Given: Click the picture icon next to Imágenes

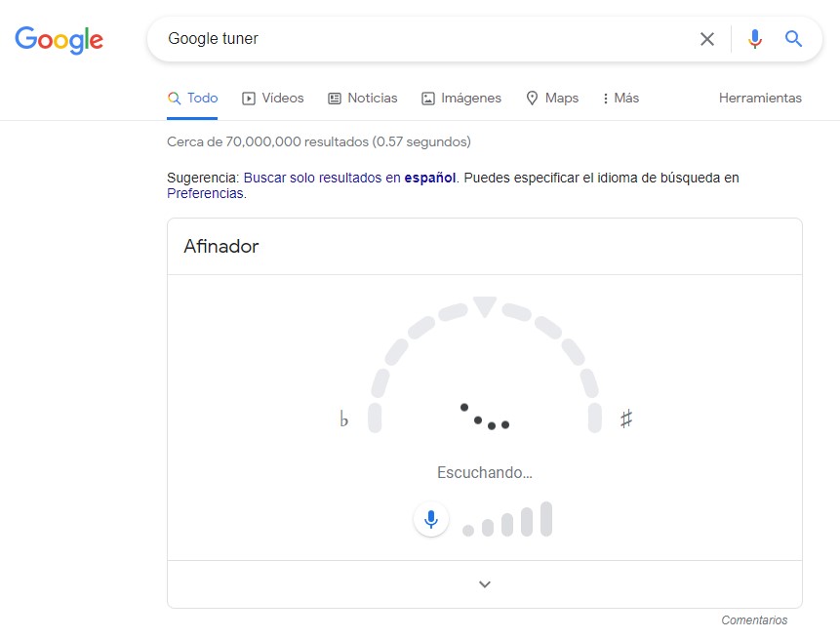Looking at the screenshot, I should [426, 98].
